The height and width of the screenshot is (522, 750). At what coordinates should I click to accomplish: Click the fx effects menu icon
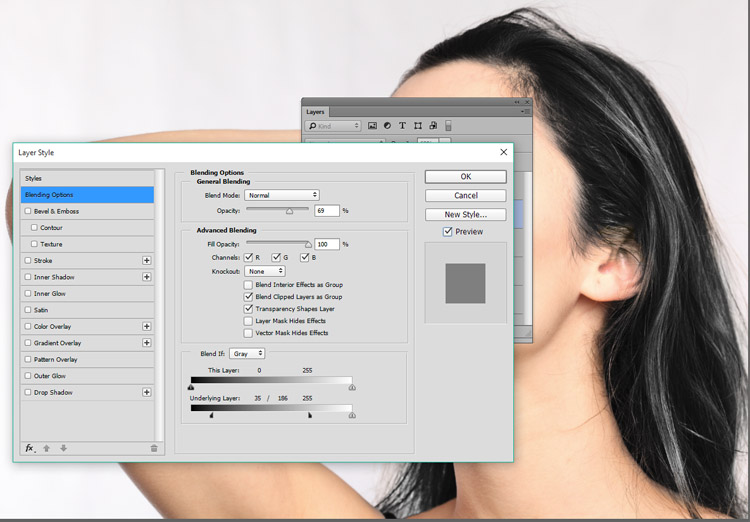click(x=30, y=448)
